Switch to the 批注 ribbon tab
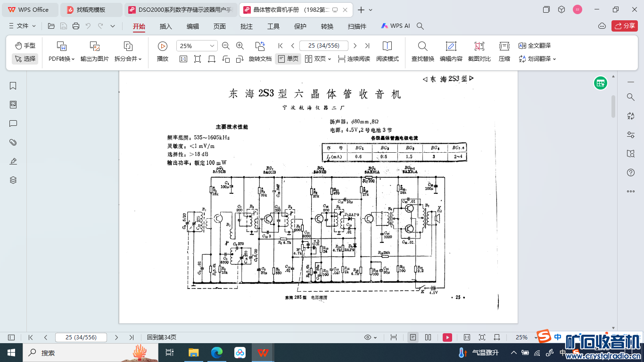Screen dimensions: 644x362 [x=247, y=26]
